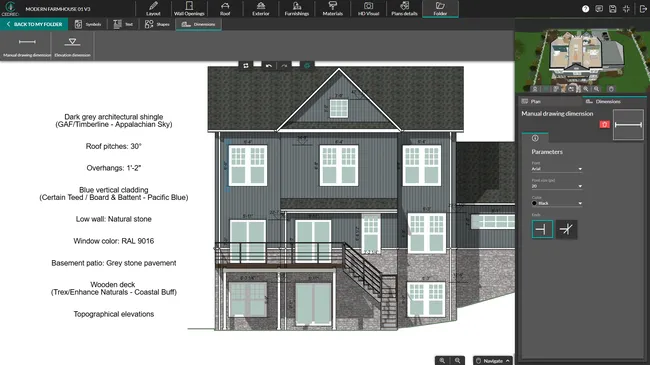Click the exit/logout icon
This screenshot has height=365, width=650.
tap(643, 9)
